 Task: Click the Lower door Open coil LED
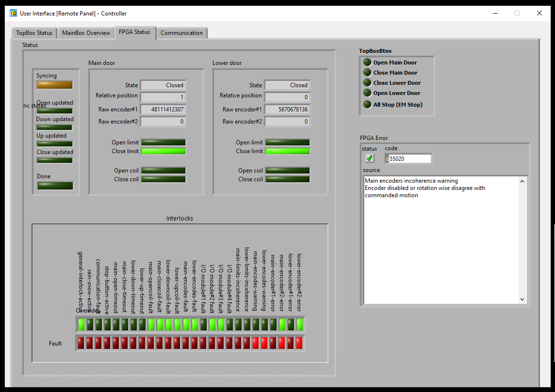tap(288, 171)
